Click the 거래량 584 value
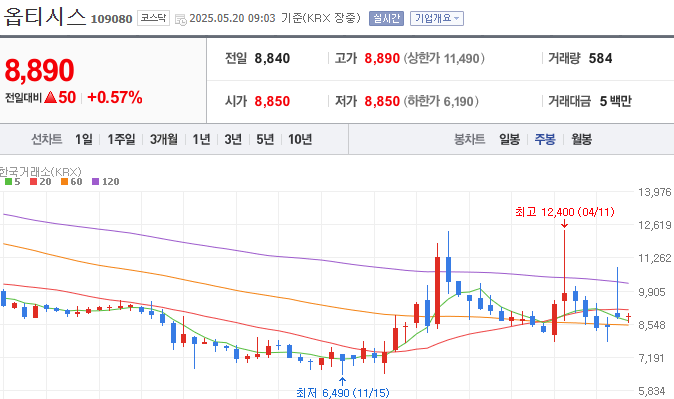The height and width of the screenshot is (399, 674). pyautogui.click(x=600, y=58)
